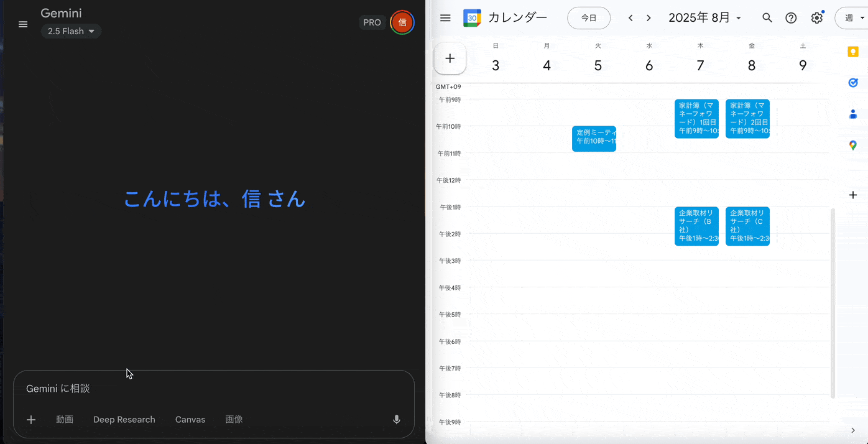Click the 今日 button

[x=588, y=18]
